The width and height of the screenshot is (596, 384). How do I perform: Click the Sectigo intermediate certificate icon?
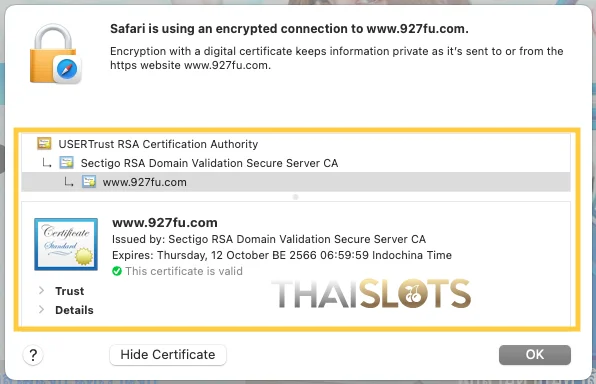click(x=67, y=163)
